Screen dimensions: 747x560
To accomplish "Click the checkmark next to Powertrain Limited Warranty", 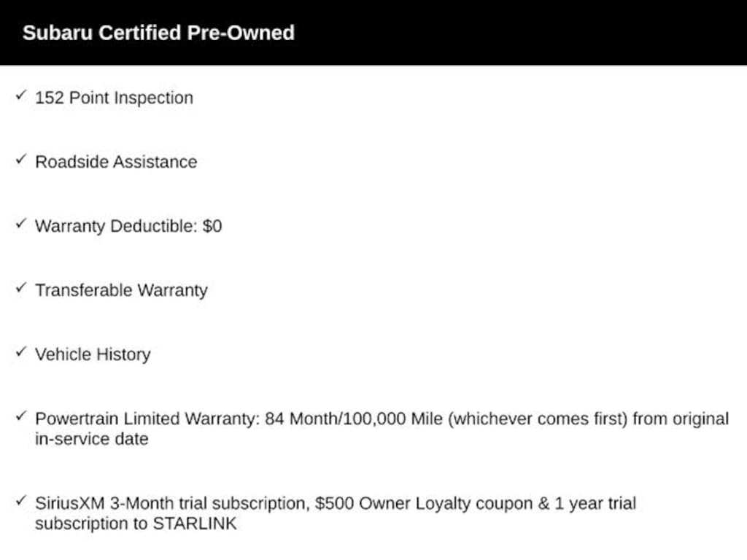I will pyautogui.click(x=20, y=416).
